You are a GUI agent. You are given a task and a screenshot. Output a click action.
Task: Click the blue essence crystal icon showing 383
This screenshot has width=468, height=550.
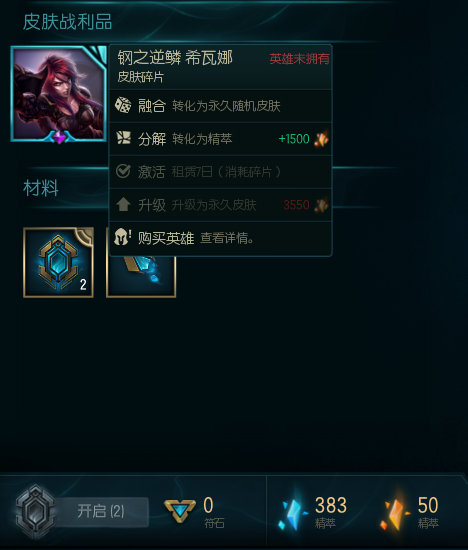point(293,512)
